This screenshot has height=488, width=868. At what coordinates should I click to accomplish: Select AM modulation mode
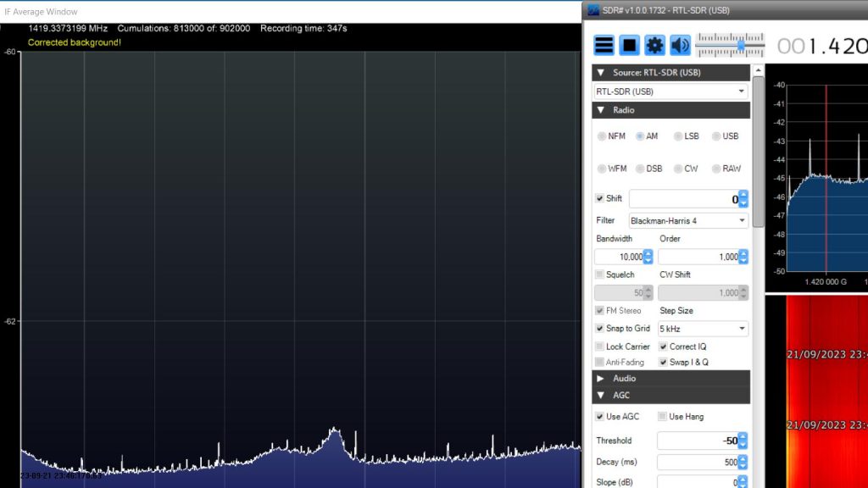coord(647,136)
